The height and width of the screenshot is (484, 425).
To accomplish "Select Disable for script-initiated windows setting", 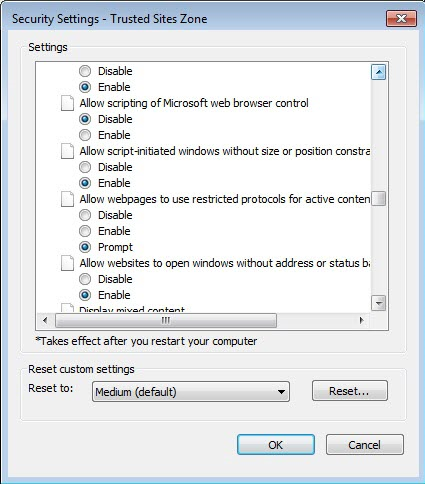I will pos(85,167).
